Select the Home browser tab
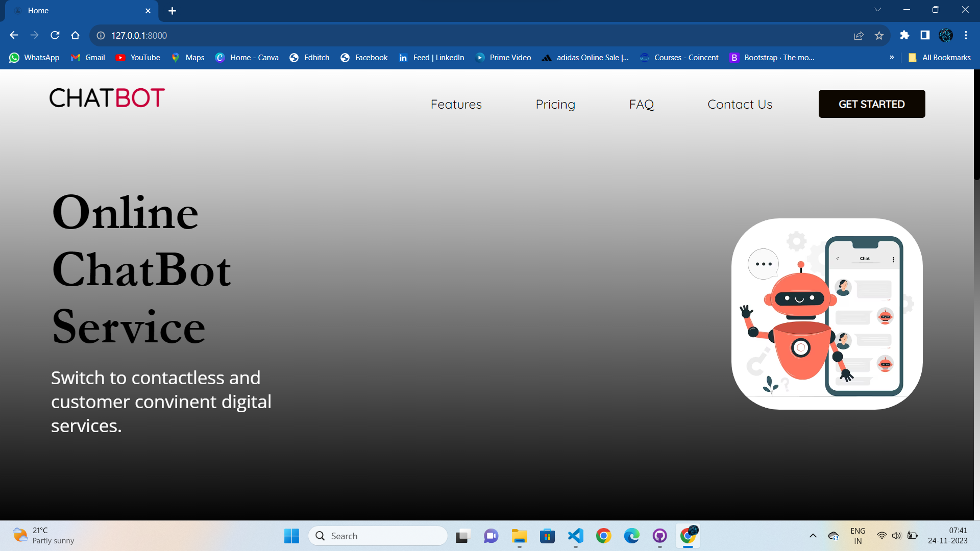980x551 pixels. (x=82, y=11)
